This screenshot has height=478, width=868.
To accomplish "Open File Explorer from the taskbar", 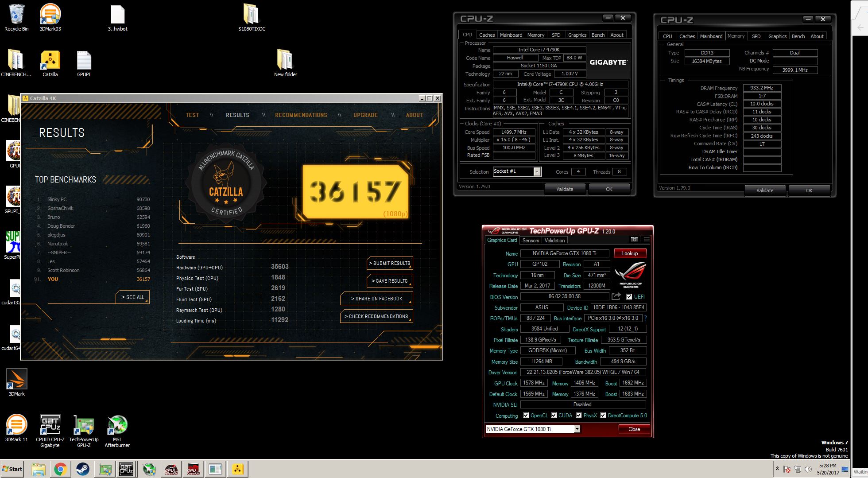I will pyautogui.click(x=39, y=469).
